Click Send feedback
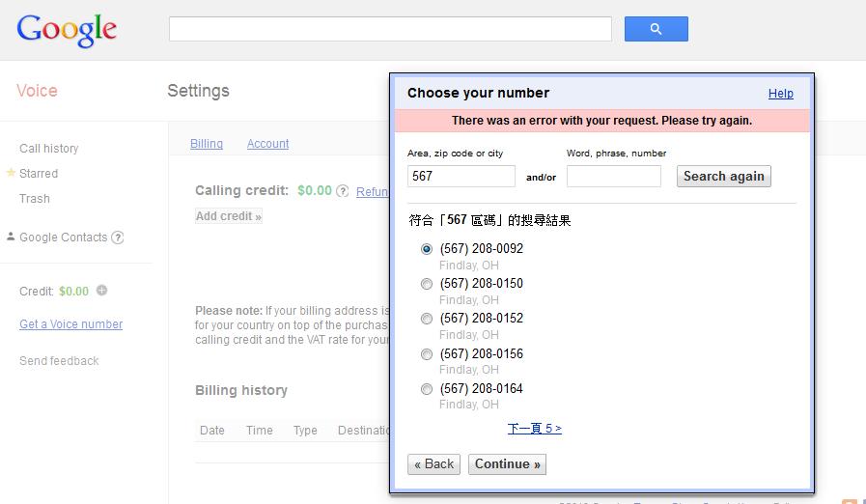Screen dimensions: 866x504 [x=59, y=361]
